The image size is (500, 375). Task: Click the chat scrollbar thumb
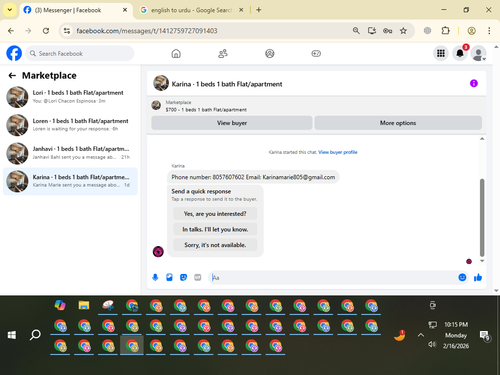click(x=482, y=218)
